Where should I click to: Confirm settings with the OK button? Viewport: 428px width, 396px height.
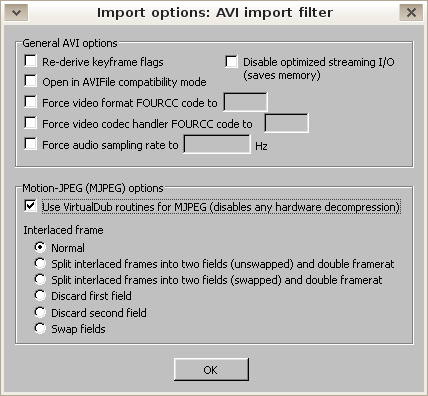click(x=211, y=369)
